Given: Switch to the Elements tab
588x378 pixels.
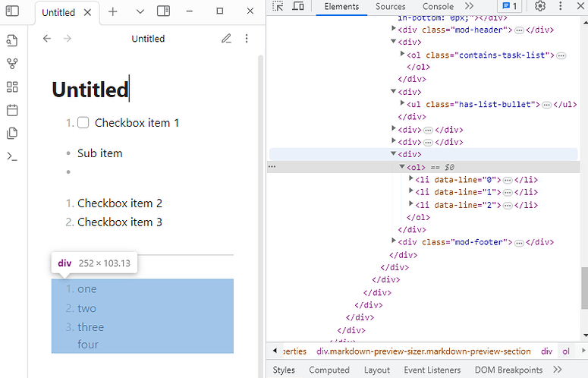Looking at the screenshot, I should [x=341, y=6].
